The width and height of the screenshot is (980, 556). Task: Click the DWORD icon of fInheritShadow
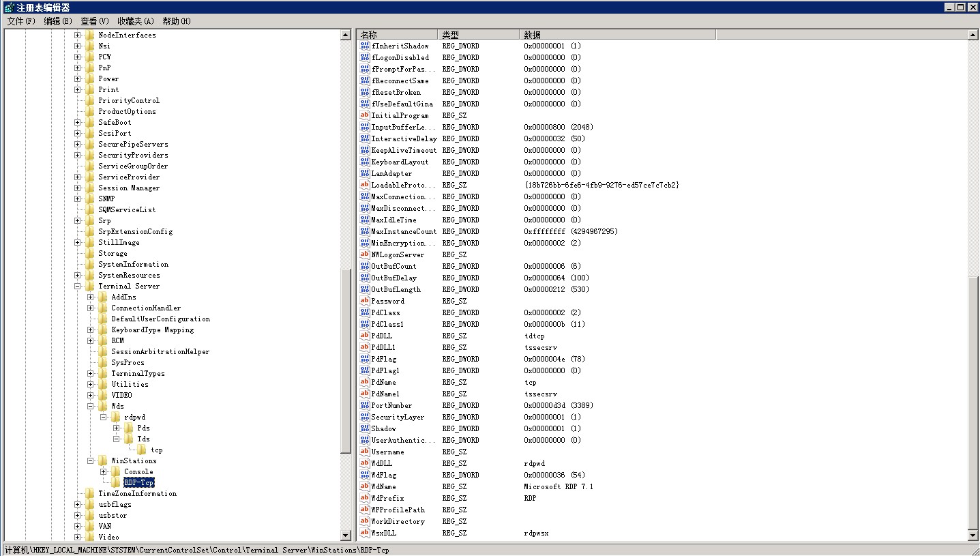(364, 46)
